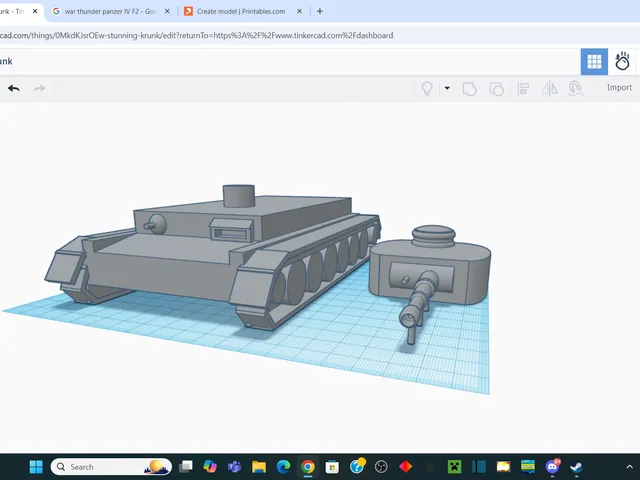Open File Explorer from taskbar
Screen dimensions: 640x480
tap(259, 467)
